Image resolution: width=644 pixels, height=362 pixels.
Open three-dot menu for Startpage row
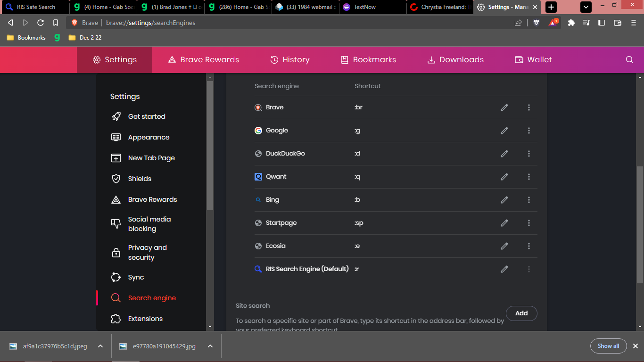tap(528, 223)
